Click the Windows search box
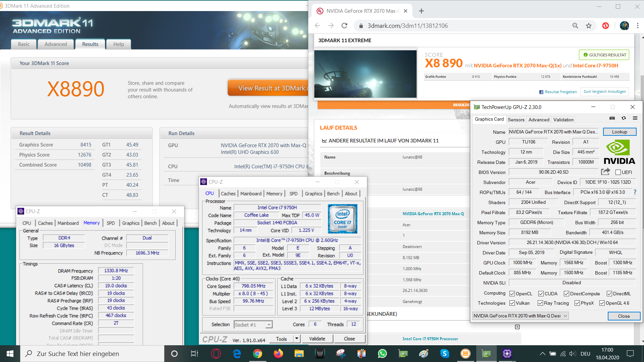The height and width of the screenshot is (362, 644). click(x=93, y=354)
